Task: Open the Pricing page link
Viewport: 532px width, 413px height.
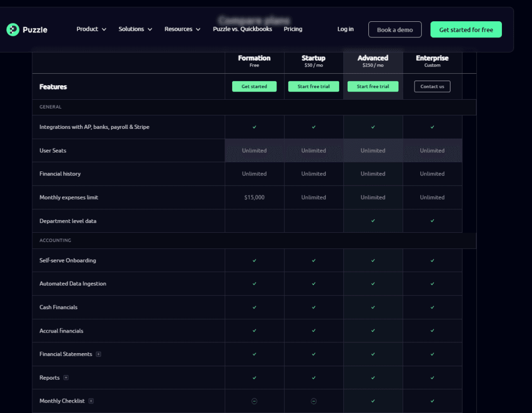Action: 293,29
